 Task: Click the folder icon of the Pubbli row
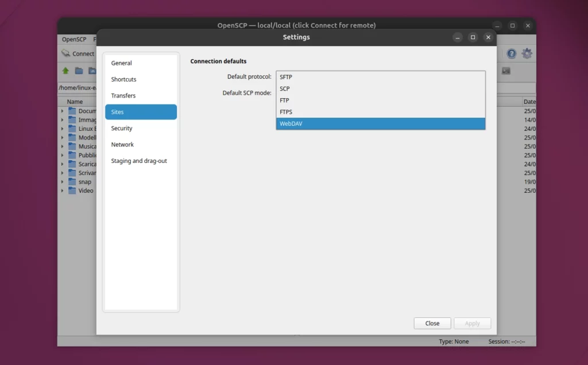(72, 155)
